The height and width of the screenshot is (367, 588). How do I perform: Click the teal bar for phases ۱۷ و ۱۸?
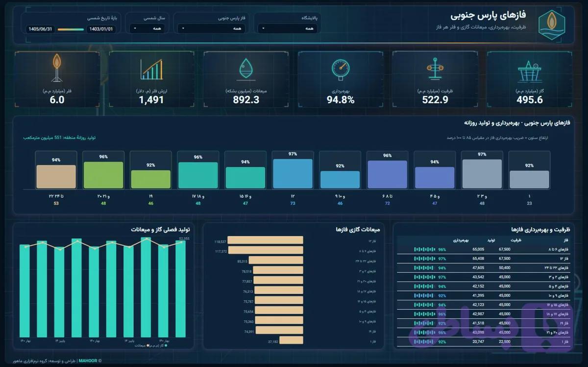197,176
